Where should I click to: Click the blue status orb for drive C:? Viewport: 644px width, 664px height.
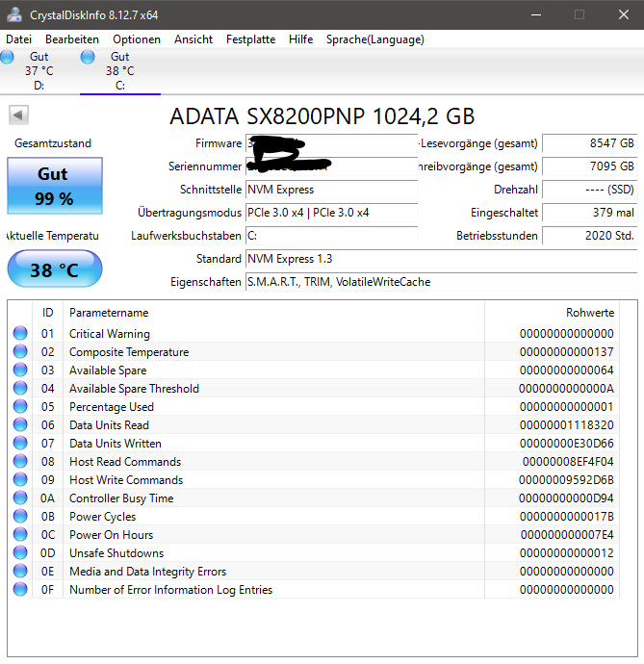88,57
